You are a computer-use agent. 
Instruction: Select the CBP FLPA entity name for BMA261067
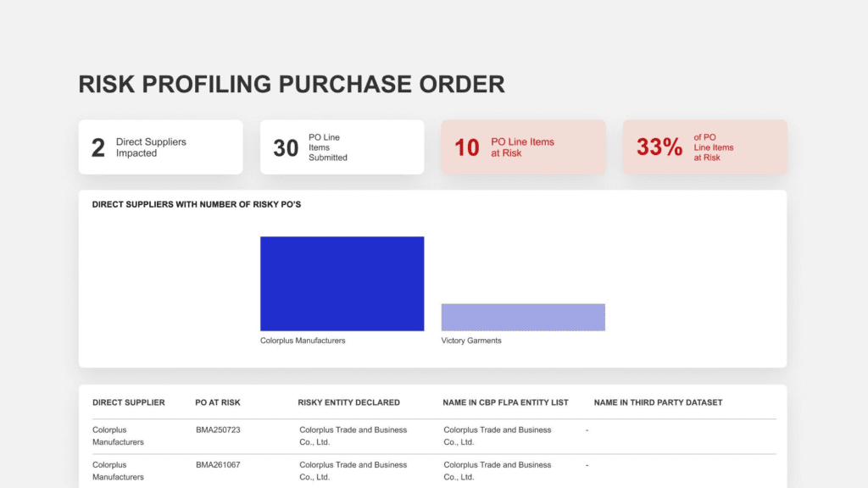(x=497, y=470)
